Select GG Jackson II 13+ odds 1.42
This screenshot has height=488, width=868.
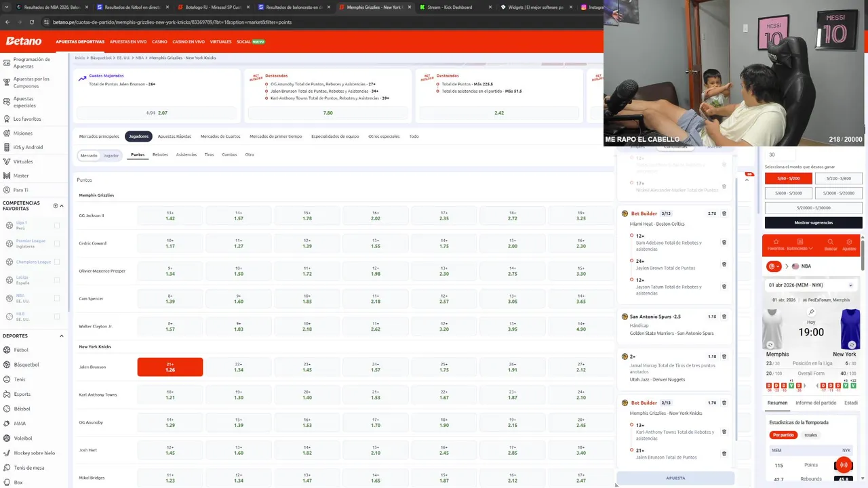[170, 216]
